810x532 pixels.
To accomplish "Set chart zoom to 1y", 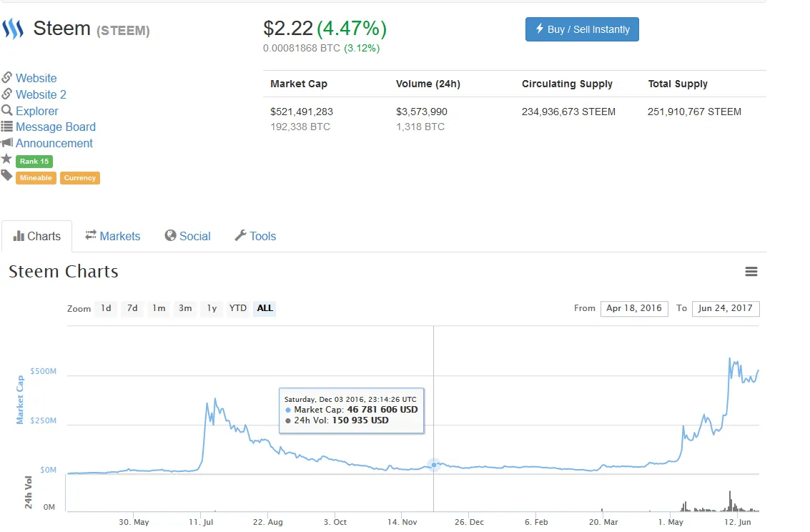I will coord(212,308).
